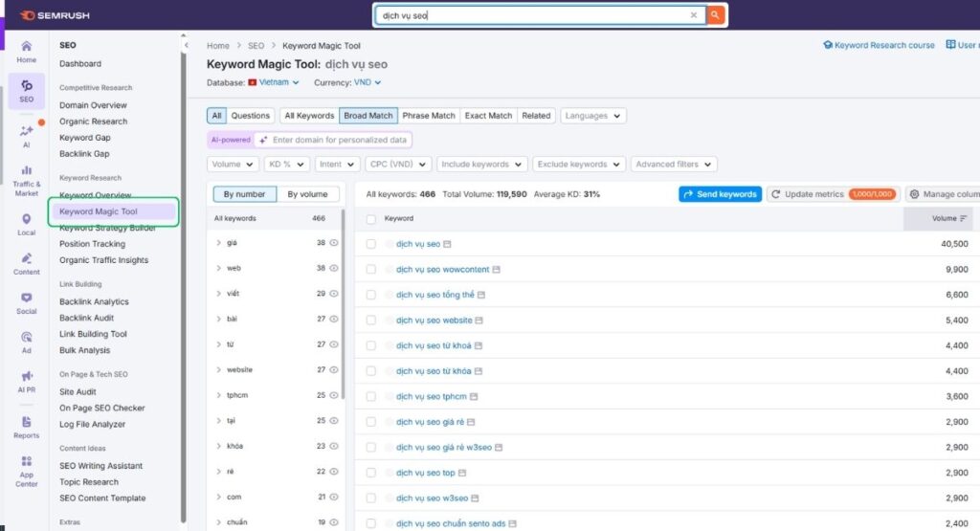Image resolution: width=980 pixels, height=531 pixels.
Task: Open Keyword Gap in sidebar
Action: point(85,138)
